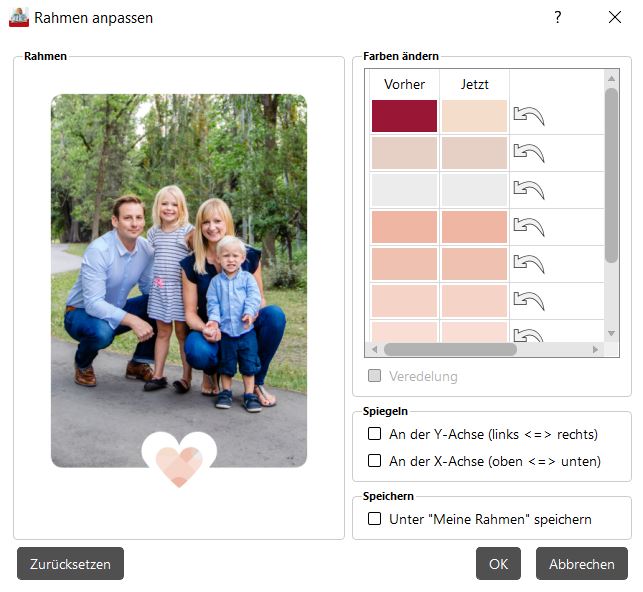Select the Vorher swatch in the second beige row
The image size is (643, 592).
coord(404,153)
